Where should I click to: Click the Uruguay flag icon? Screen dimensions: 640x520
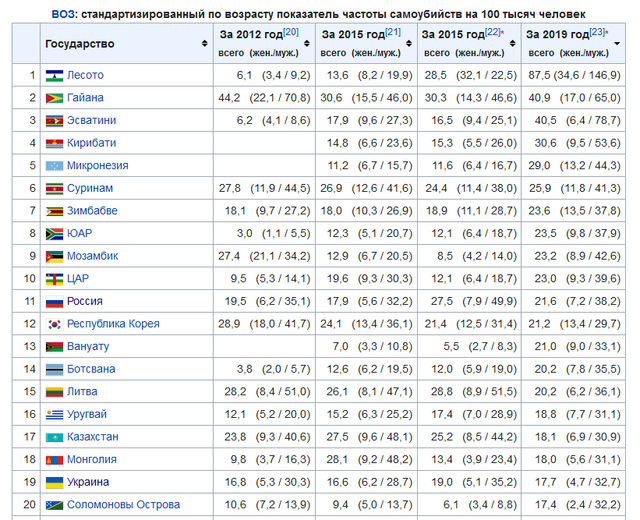click(54, 415)
